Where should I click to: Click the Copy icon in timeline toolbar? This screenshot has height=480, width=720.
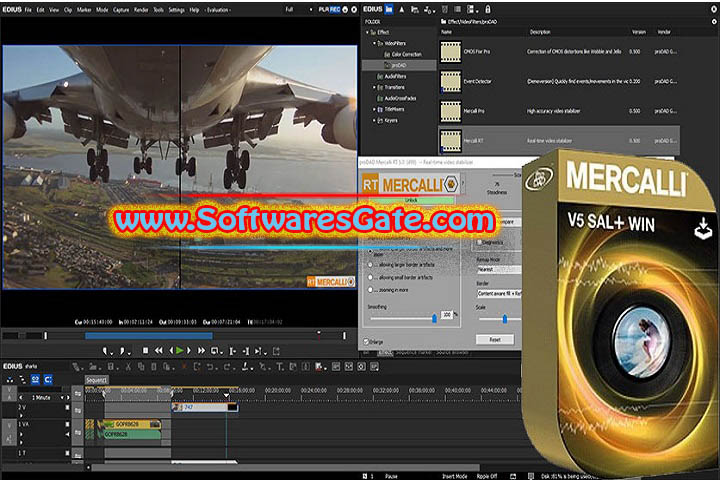[141, 367]
